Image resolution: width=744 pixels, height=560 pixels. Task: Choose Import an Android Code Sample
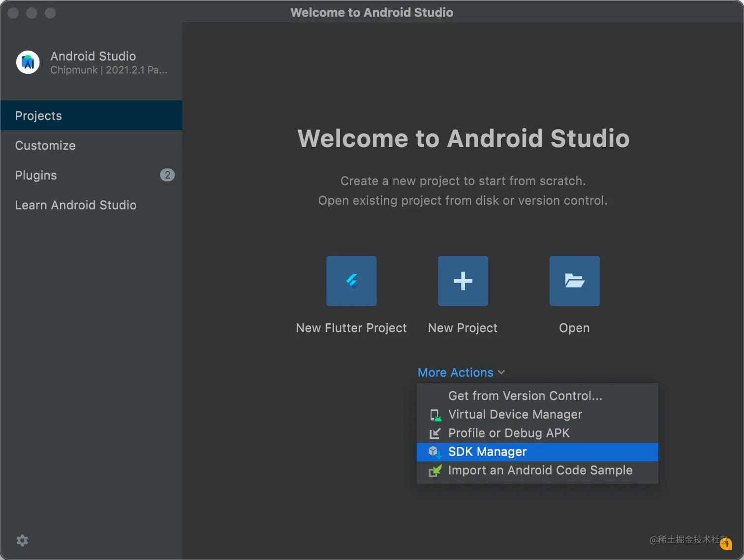click(537, 470)
